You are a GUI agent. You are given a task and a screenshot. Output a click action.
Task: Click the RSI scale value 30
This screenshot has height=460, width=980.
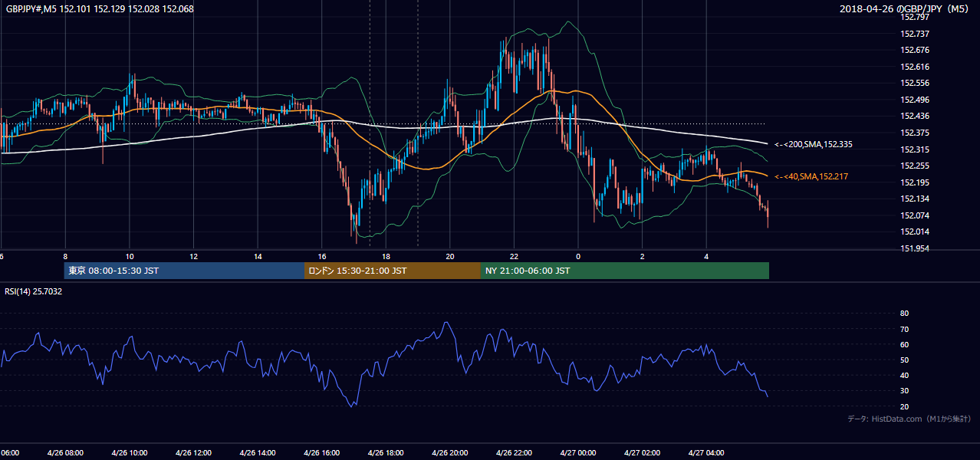pos(905,391)
